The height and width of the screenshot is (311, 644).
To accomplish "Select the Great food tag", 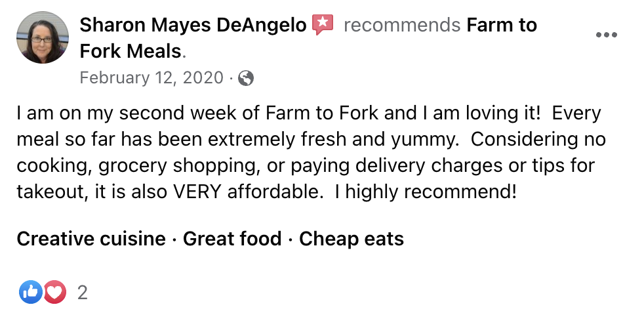I will click(x=232, y=239).
